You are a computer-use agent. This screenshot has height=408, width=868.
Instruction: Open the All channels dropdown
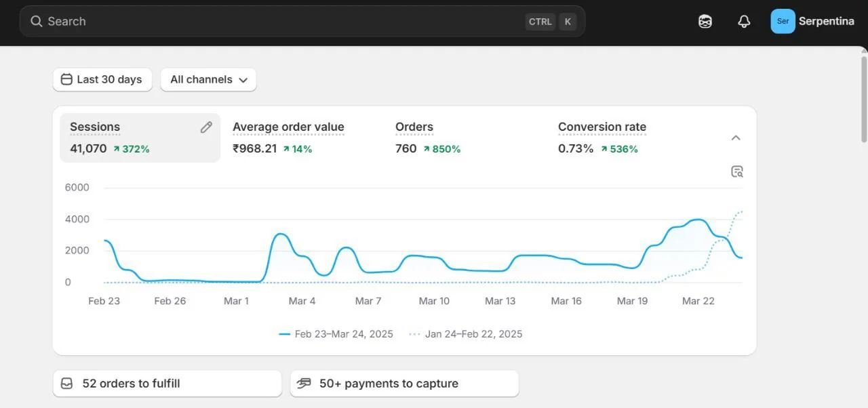point(208,79)
